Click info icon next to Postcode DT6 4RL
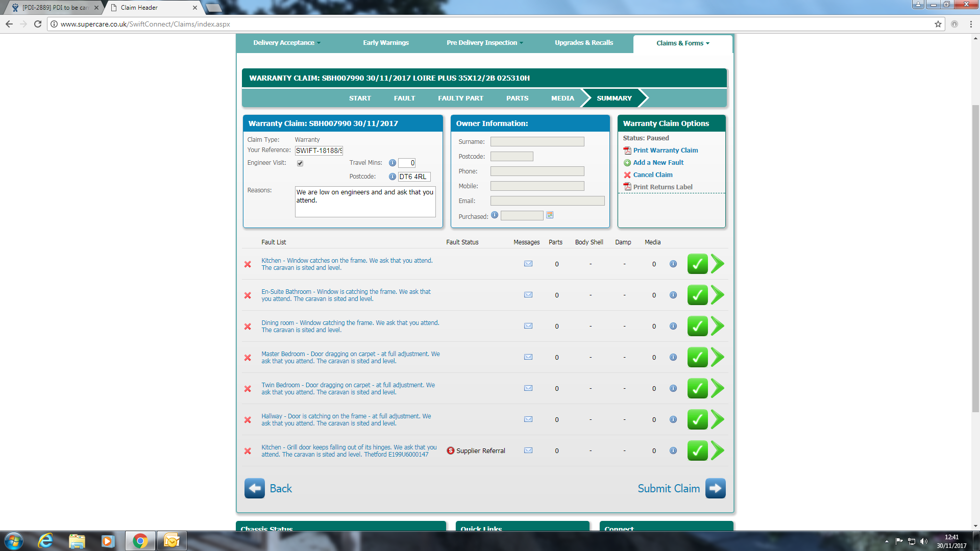This screenshot has width=980, height=551. coord(392,177)
